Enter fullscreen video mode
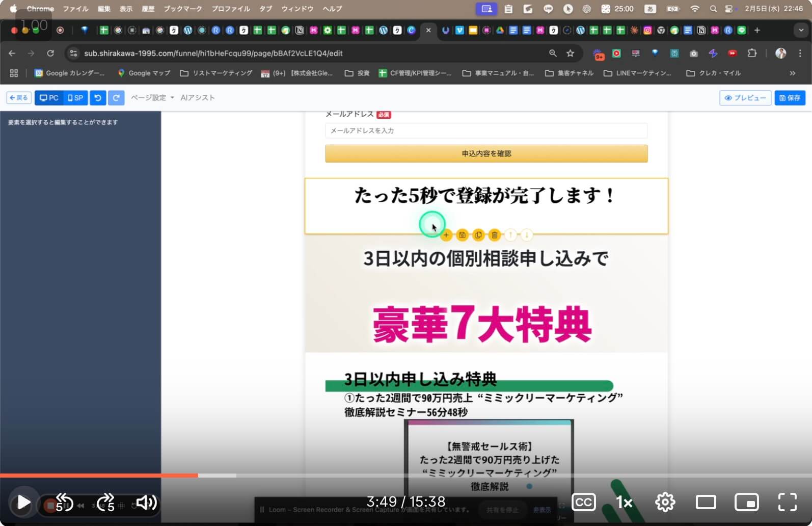Image resolution: width=812 pixels, height=526 pixels. (788, 503)
